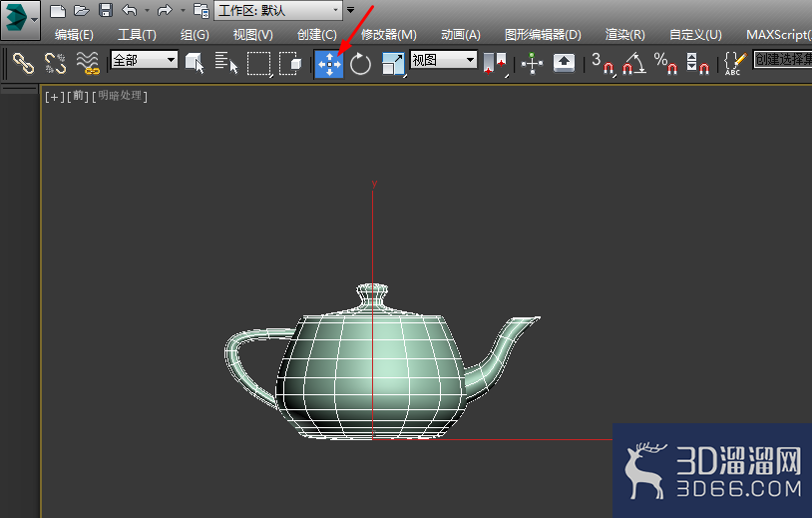
Task: Open 视图 reference coordinate system dropdown
Action: [x=443, y=60]
